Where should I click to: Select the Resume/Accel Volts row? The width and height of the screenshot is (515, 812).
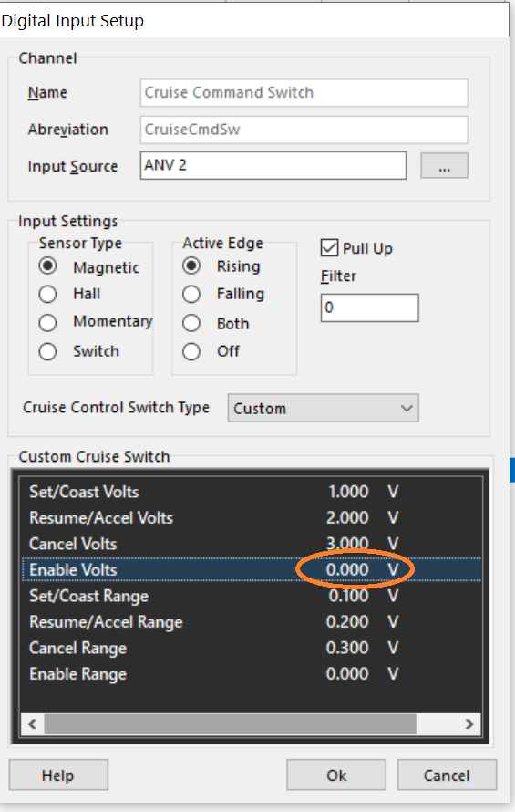[252, 518]
